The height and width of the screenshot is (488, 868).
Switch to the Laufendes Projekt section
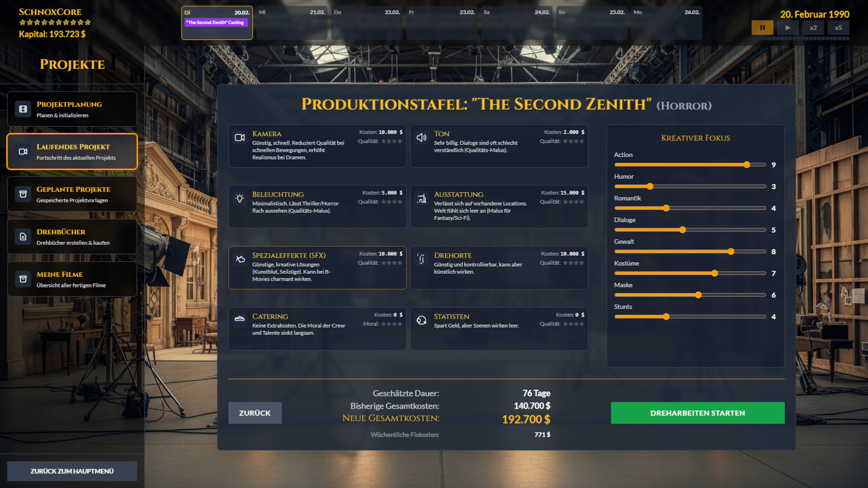[72, 151]
